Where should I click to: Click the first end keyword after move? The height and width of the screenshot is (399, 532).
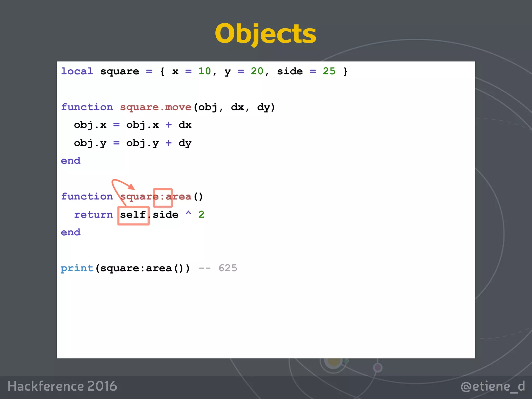[71, 161]
